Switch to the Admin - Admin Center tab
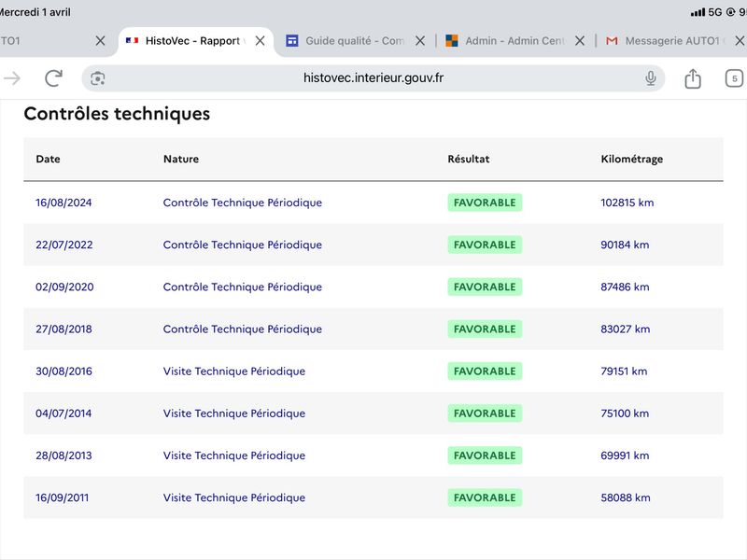 pos(505,41)
